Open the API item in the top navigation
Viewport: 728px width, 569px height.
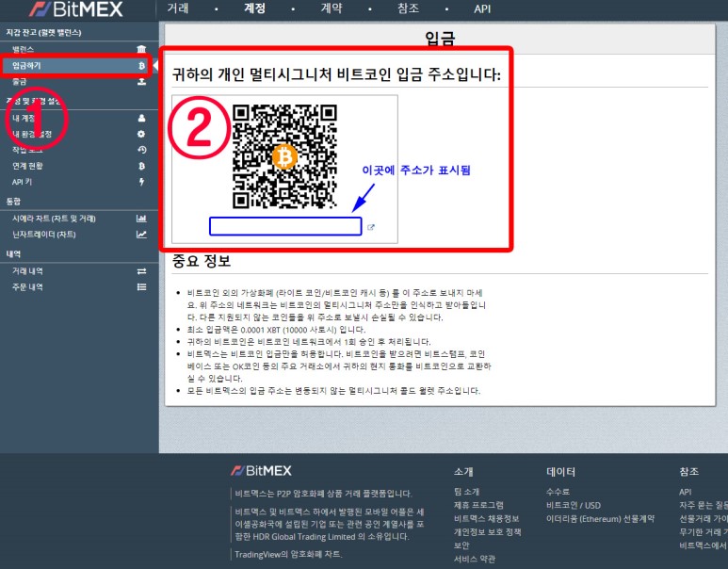(x=482, y=8)
